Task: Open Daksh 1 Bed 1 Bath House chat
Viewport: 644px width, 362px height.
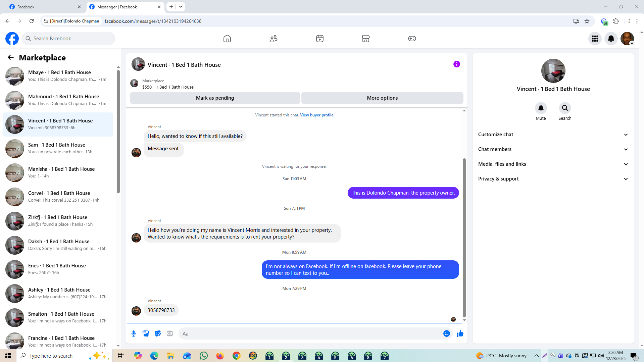Action: pos(58,245)
